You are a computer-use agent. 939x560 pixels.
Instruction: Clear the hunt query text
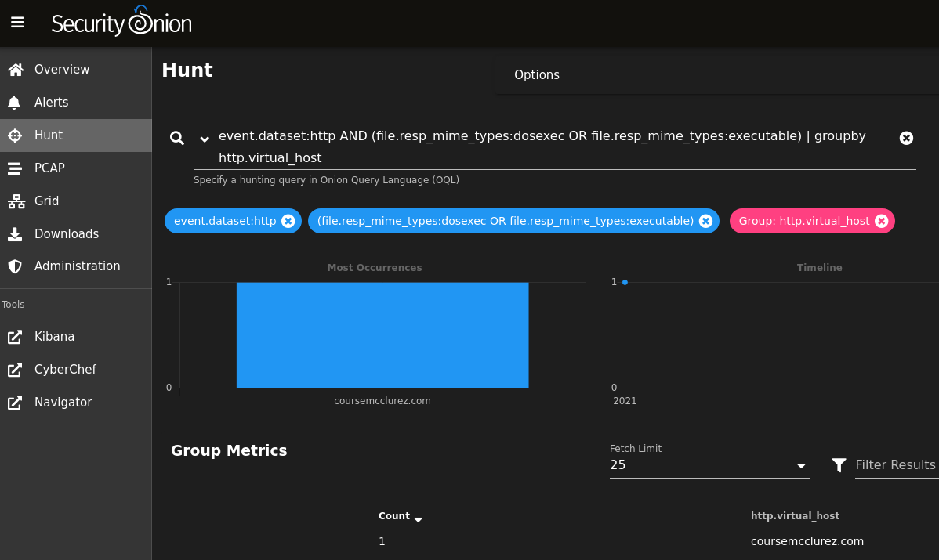(x=906, y=138)
